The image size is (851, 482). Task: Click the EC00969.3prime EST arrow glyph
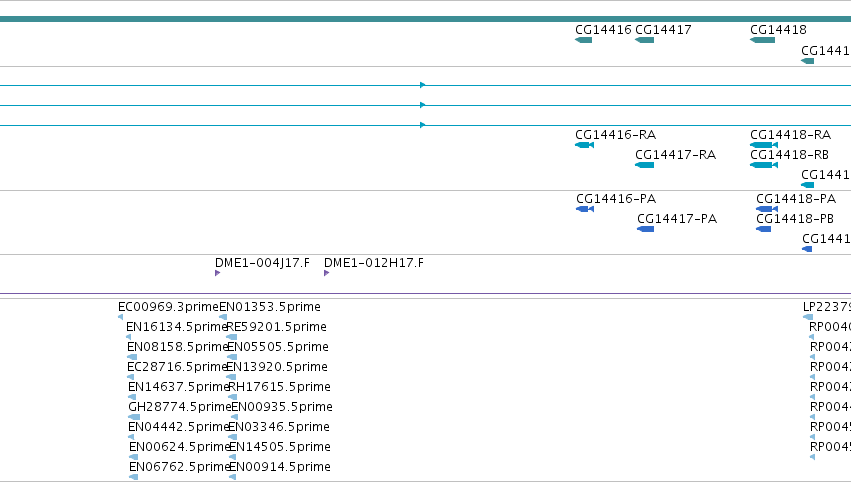tap(120, 317)
